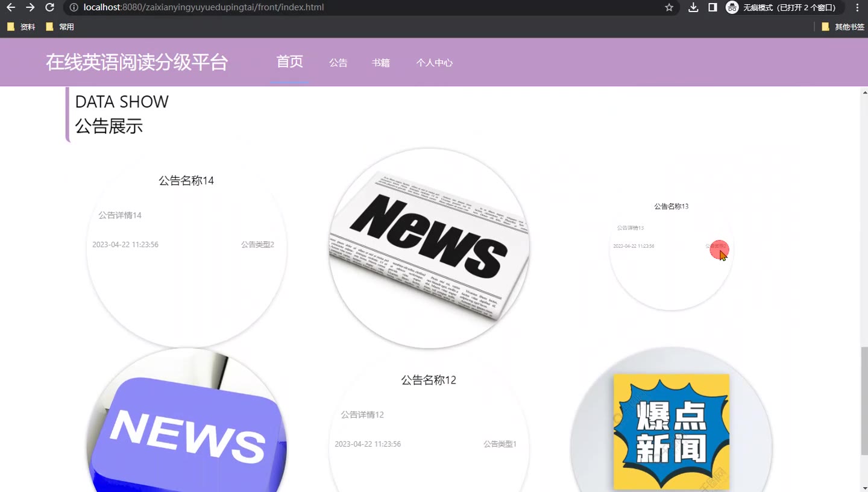868x492 pixels.
Task: Click the newspaper News circular image
Action: [429, 248]
